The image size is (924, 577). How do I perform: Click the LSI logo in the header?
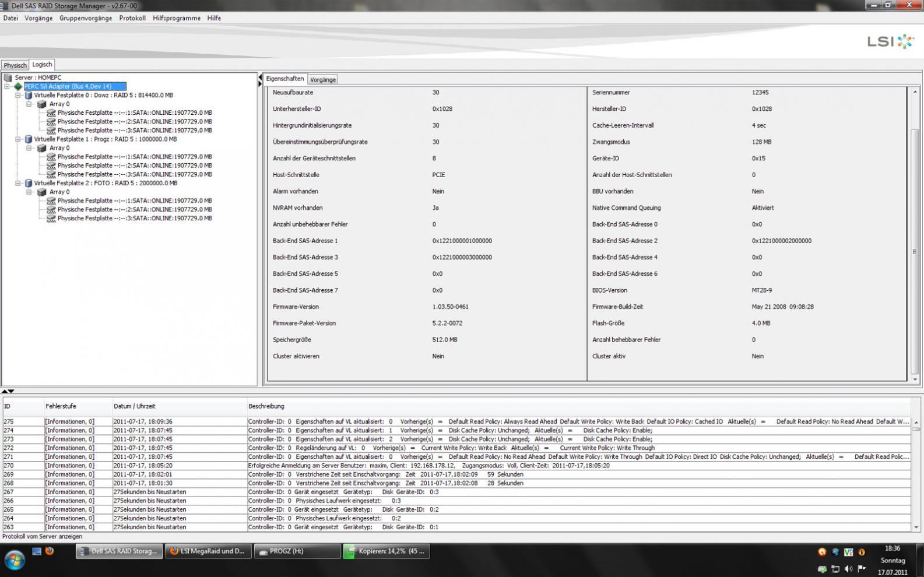click(890, 41)
